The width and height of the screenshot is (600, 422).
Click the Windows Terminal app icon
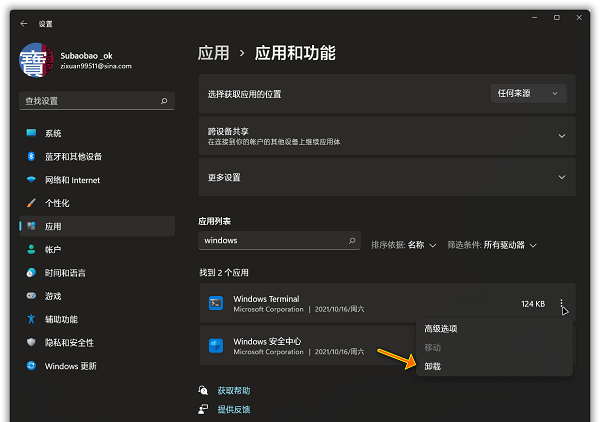click(x=215, y=303)
